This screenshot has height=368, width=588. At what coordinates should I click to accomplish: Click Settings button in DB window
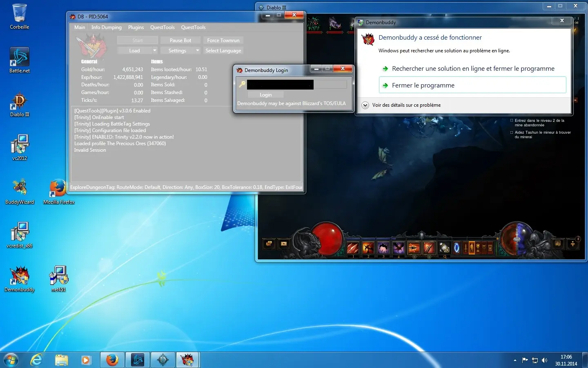tap(177, 51)
